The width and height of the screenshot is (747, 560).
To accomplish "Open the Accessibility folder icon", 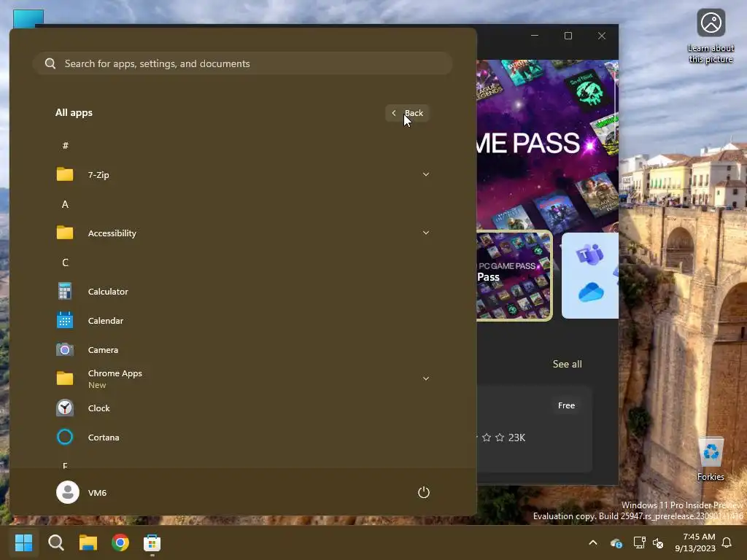I will [65, 233].
